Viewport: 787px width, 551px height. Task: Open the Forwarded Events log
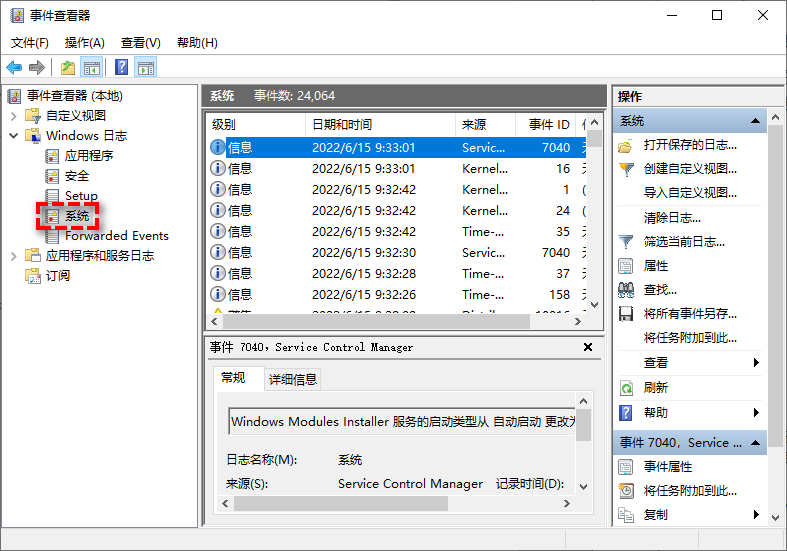click(116, 236)
